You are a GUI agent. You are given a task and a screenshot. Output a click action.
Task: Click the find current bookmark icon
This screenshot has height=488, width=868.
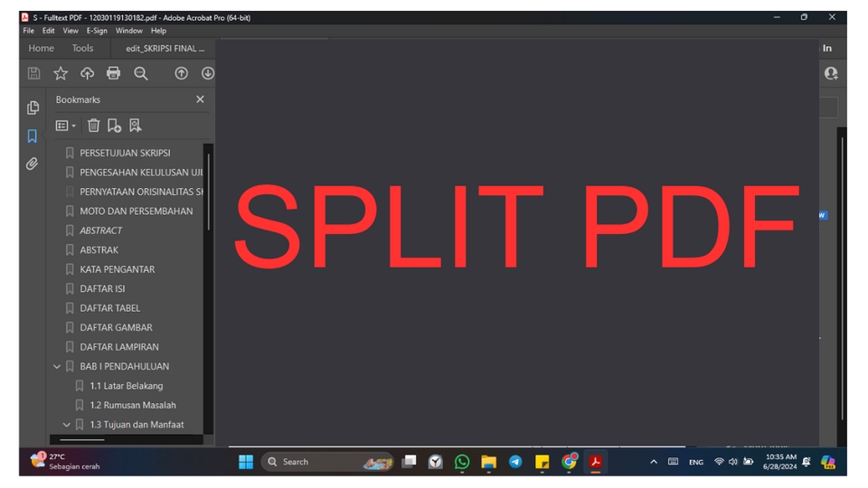[x=135, y=126]
